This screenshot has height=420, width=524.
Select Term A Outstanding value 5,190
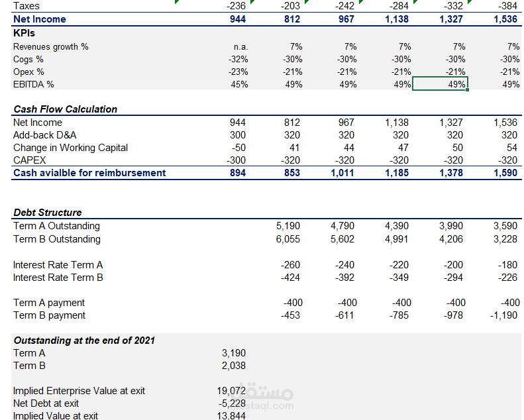[x=288, y=226]
